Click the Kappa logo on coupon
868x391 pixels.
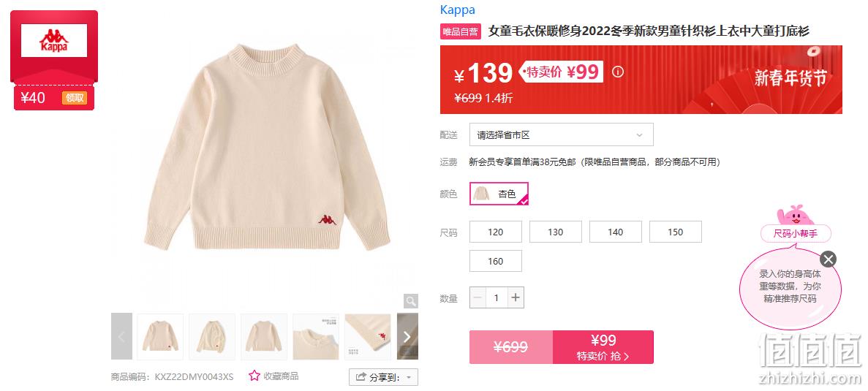tap(54, 40)
